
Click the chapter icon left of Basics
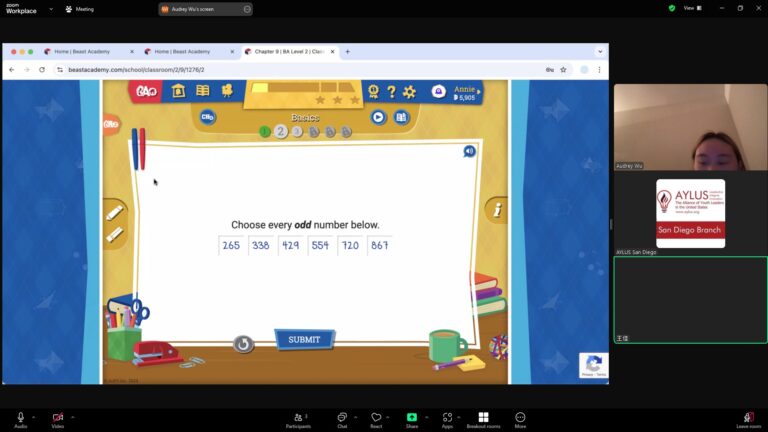pyautogui.click(x=208, y=117)
